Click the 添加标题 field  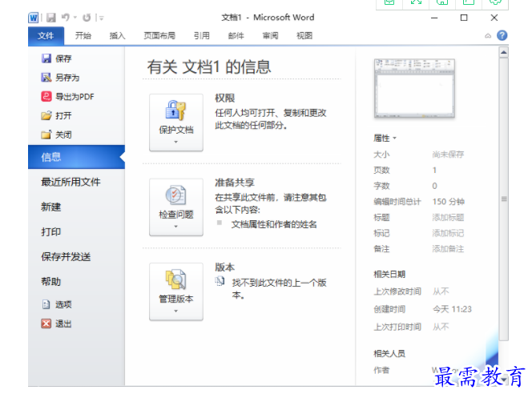pos(448,218)
